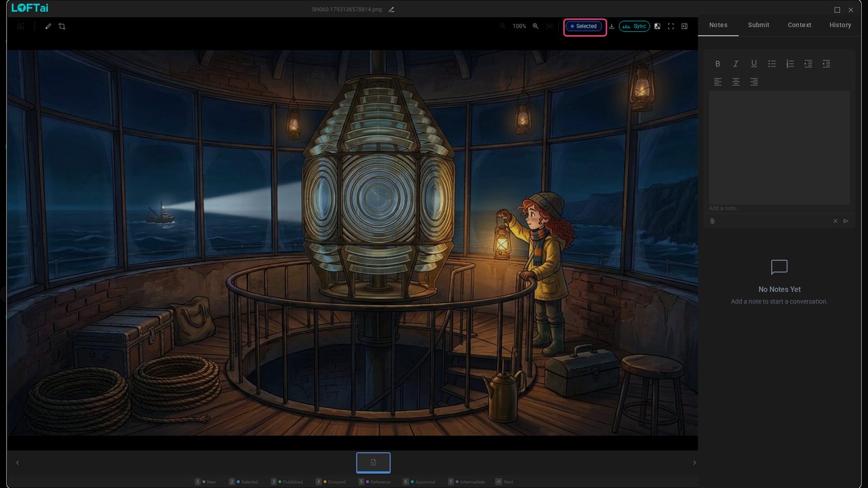Screen dimensions: 868x488
Task: Go to next thumbnail in filmstrip
Action: pyautogui.click(x=694, y=463)
